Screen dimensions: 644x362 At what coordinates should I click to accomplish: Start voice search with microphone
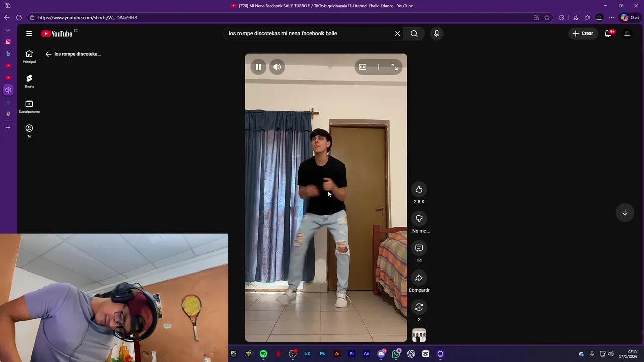point(436,34)
